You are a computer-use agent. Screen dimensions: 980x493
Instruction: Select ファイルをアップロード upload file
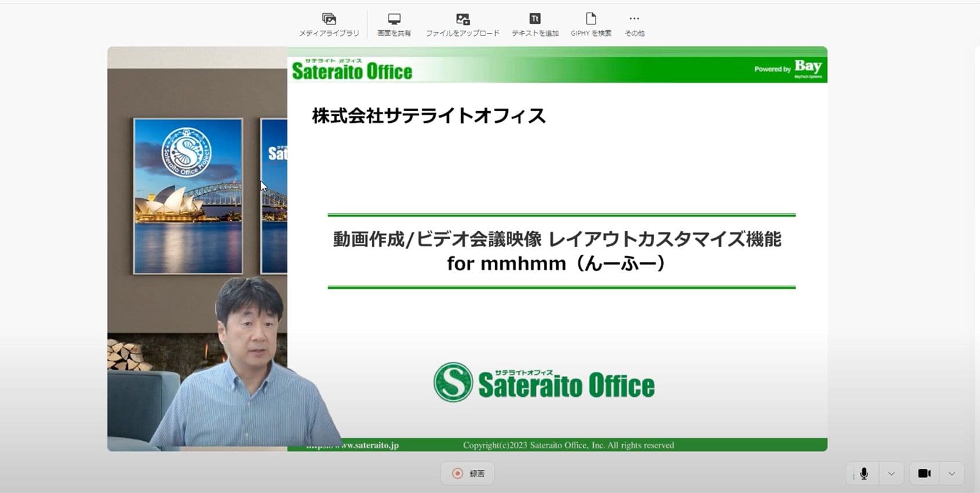tap(463, 25)
